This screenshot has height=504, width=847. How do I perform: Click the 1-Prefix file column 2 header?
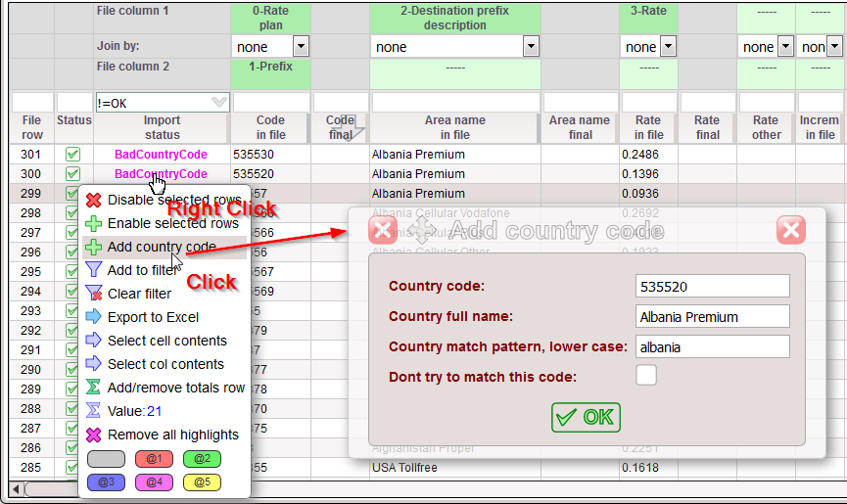coord(270,74)
